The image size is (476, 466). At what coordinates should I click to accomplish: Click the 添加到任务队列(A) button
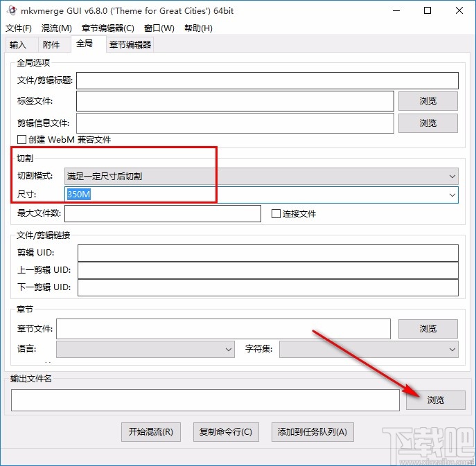(312, 432)
